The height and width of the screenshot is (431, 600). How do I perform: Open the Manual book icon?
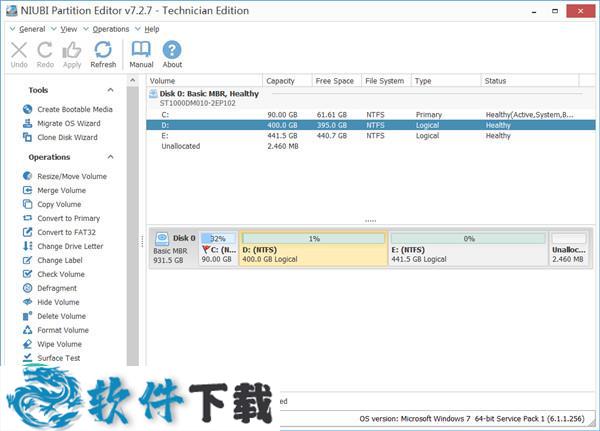pyautogui.click(x=141, y=50)
